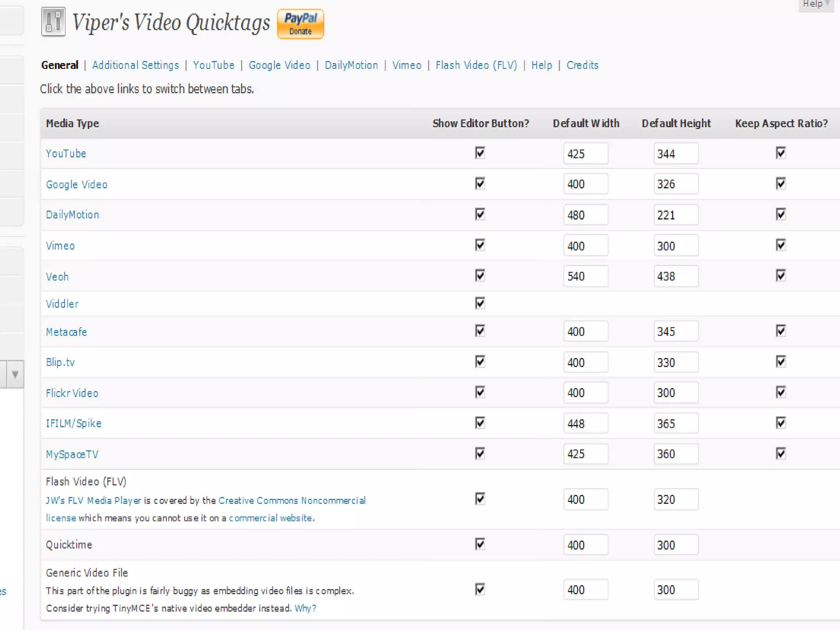Viewport: 840px width, 630px height.
Task: Switch to the Additional Settings tab
Action: point(135,65)
